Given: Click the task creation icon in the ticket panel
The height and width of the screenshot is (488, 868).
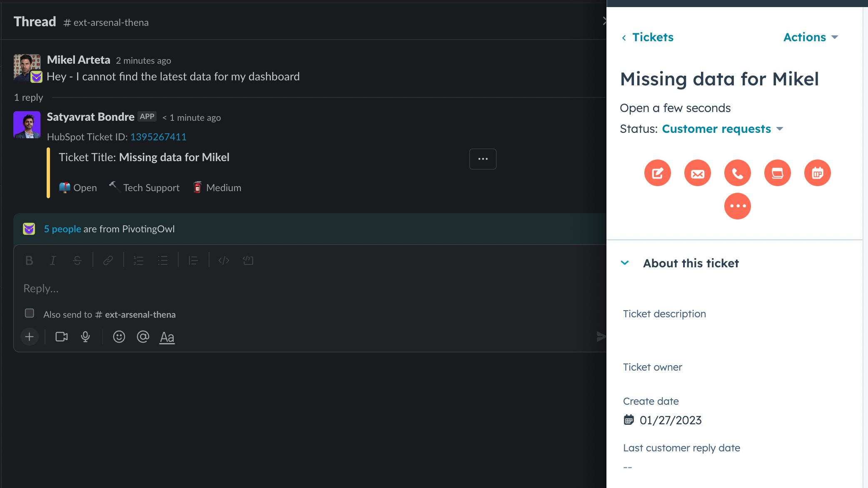Looking at the screenshot, I should (777, 173).
